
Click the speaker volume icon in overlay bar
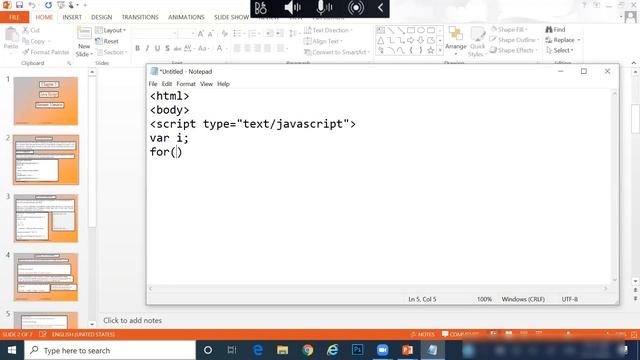[x=292, y=8]
